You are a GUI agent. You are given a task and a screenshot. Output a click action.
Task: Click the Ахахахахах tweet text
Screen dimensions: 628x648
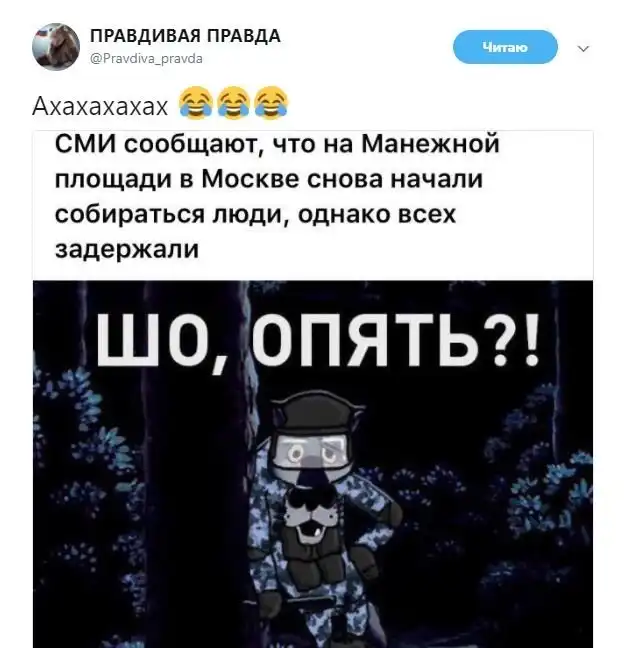(x=100, y=106)
